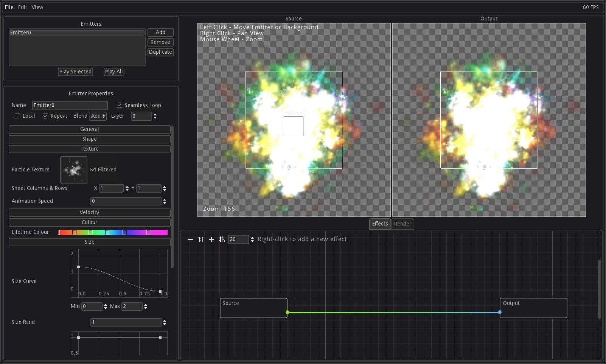Select the Source node in the effects graph
Screen dimensions: 606x364
253,308
